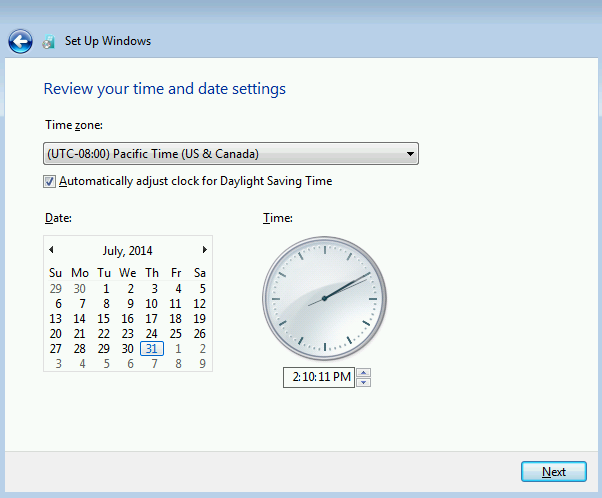The height and width of the screenshot is (498, 602).
Task: Select grayed August 6 date
Action: pos(131,364)
